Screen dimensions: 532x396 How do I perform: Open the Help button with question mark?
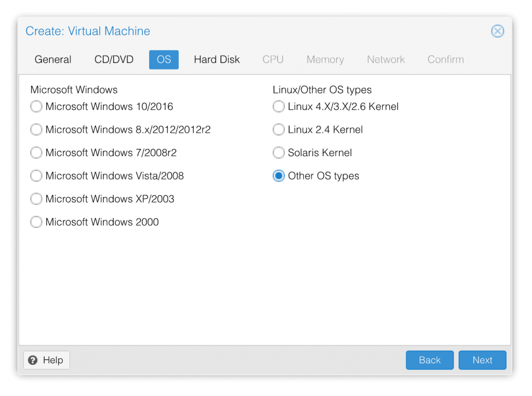(x=46, y=360)
